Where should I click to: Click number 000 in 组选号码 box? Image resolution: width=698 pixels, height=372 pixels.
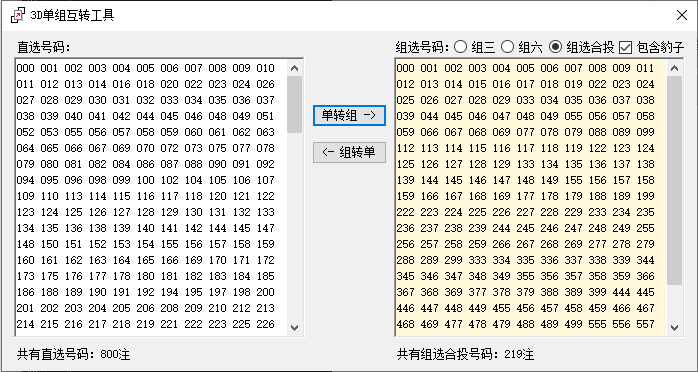pyautogui.click(x=405, y=68)
